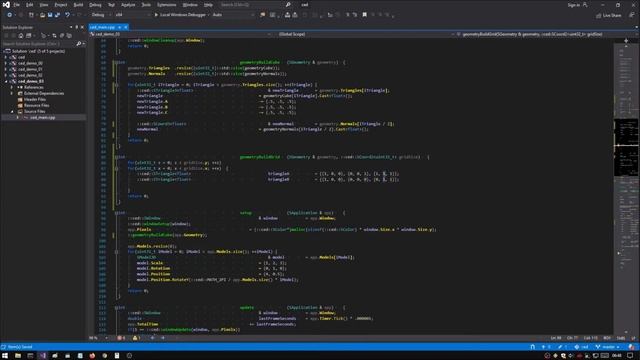Screen dimensions: 640x360
Task: Click the error count indicator
Action: click(121, 338)
